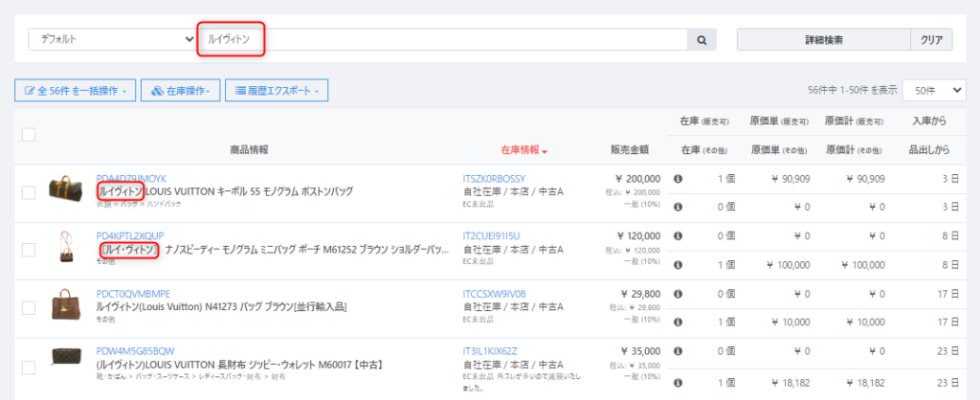The image size is (980, 400).
Task: Focus the ルイヴィトン search input field
Action: click(442, 39)
